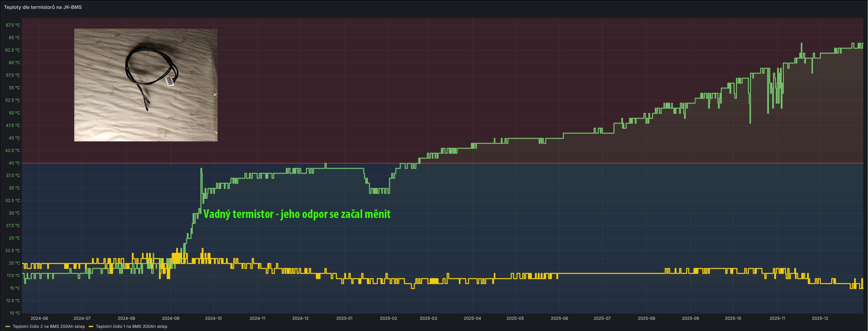Image resolution: width=868 pixels, height=331 pixels.
Task: Click the 10 °C label at bottom of the y-axis
Action: [x=15, y=313]
